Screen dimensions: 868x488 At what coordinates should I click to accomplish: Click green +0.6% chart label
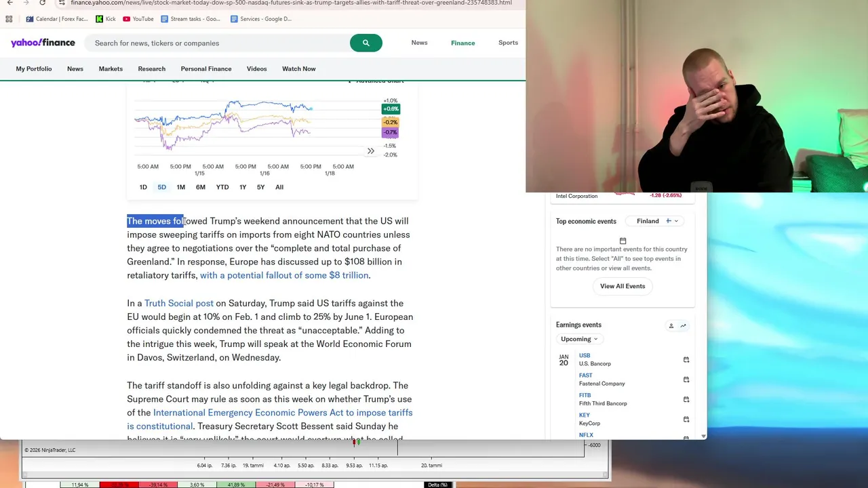point(391,108)
